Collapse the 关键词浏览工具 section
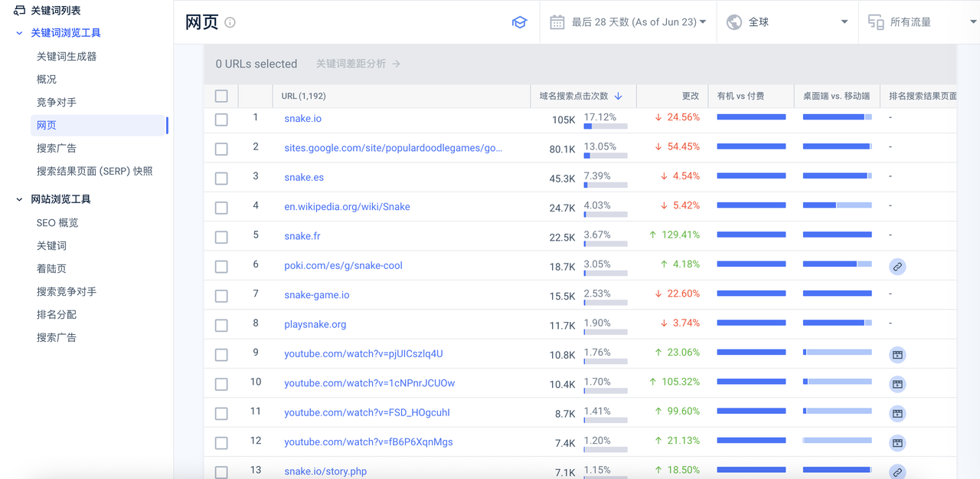Screen dimensions: 980x479 [x=20, y=33]
